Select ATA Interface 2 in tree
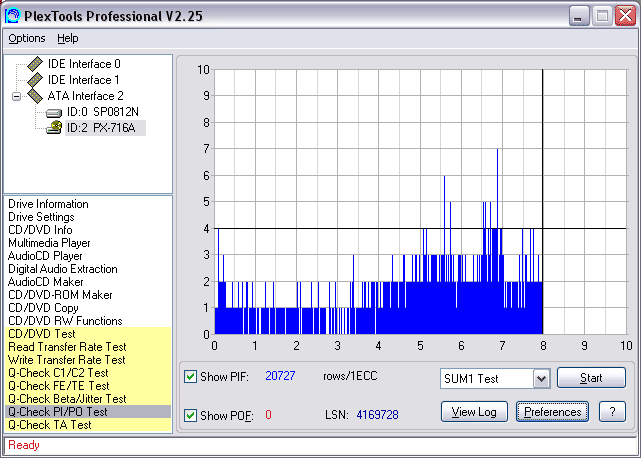Viewport: 641px width, 458px height. point(85,96)
